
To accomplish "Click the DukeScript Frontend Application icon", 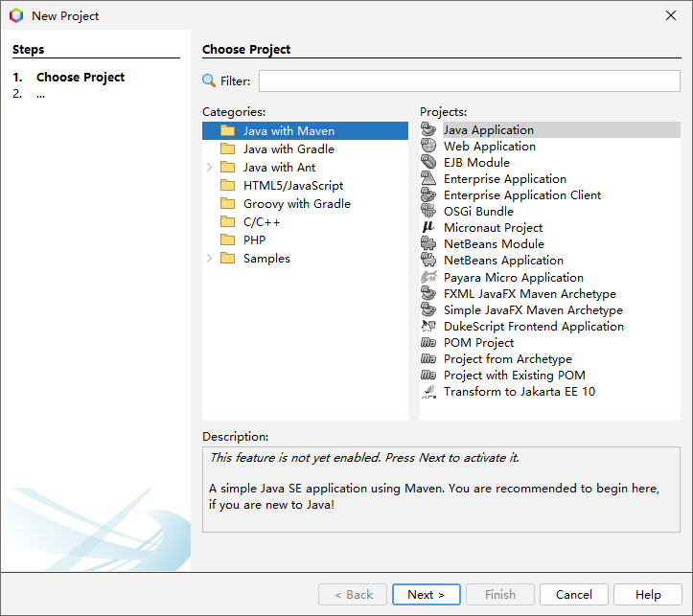I will (x=428, y=327).
